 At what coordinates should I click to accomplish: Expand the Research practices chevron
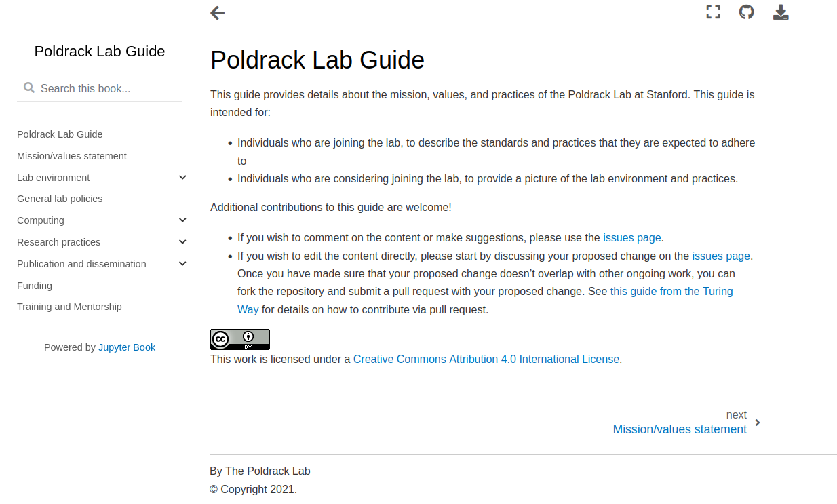[x=182, y=242]
